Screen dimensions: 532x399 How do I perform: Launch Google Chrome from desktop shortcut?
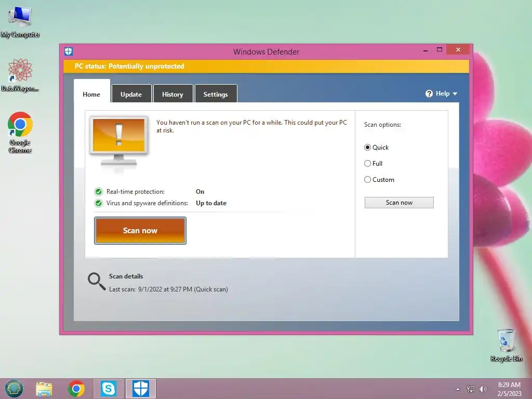[20, 132]
